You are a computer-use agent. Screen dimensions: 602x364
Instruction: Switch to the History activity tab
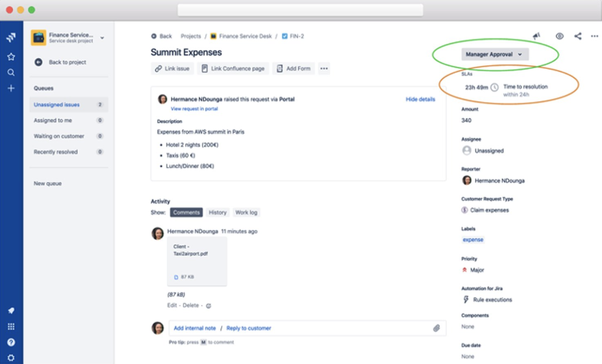click(217, 212)
